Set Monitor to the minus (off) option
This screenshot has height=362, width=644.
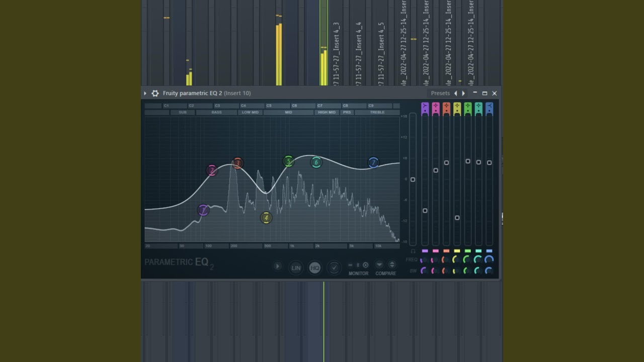[351, 265]
